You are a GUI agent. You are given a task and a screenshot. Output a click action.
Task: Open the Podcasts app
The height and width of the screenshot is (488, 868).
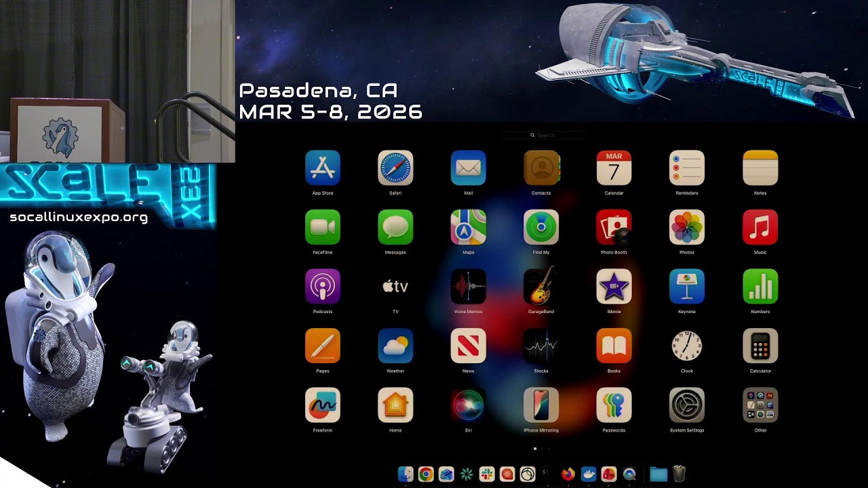pyautogui.click(x=323, y=287)
